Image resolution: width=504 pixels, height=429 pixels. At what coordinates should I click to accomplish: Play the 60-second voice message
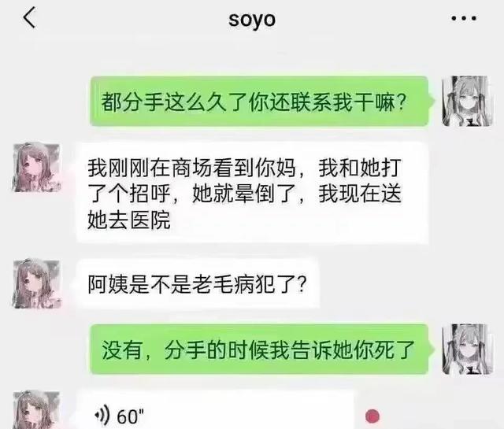pyautogui.click(x=215, y=411)
